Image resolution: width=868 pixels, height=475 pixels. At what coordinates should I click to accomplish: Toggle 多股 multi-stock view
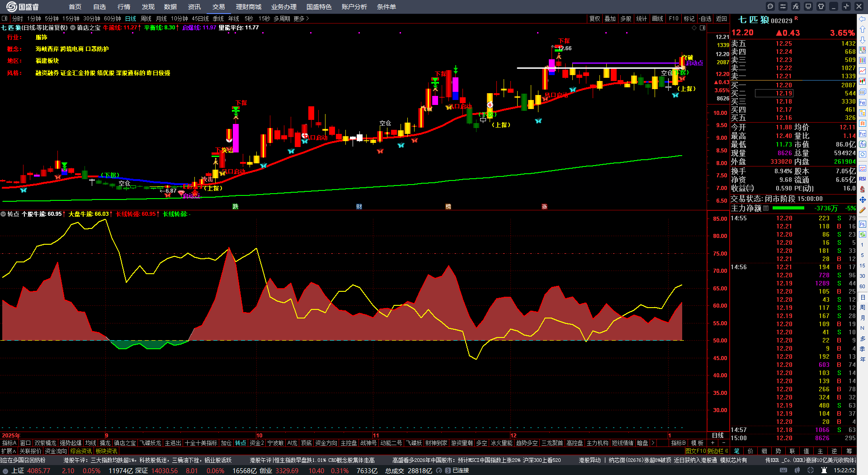click(x=626, y=19)
